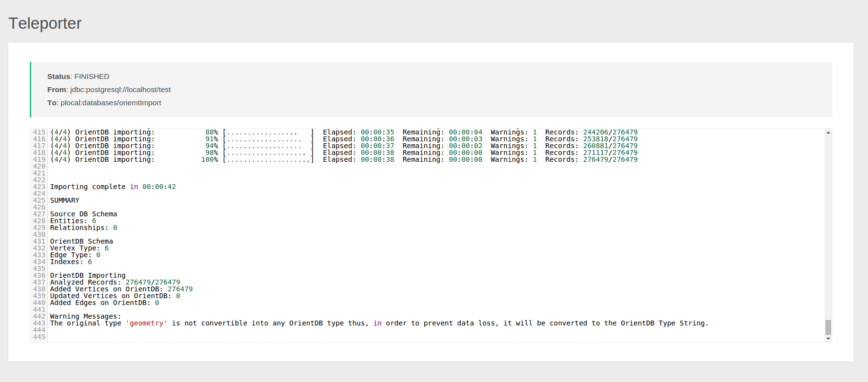This screenshot has width=868, height=382.
Task: Click the 'Vertex Type: 6' line
Action: 79,248
